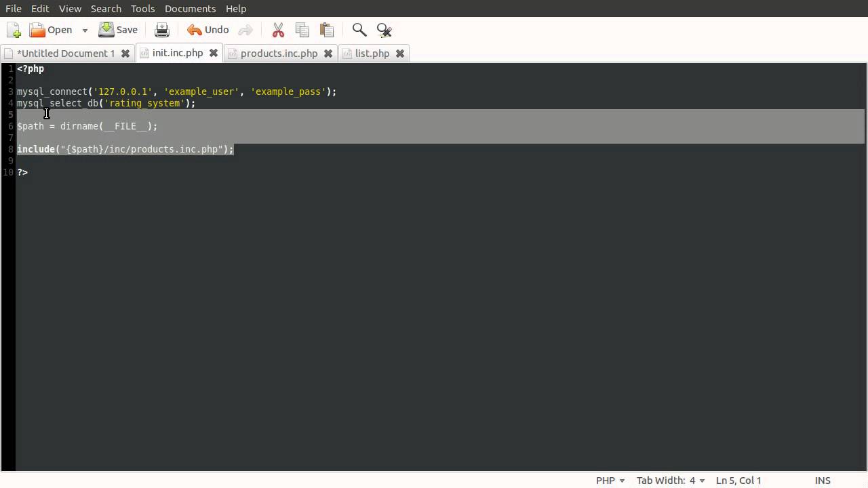Image resolution: width=868 pixels, height=488 pixels.
Task: Open Find with magnifier icon
Action: (359, 30)
